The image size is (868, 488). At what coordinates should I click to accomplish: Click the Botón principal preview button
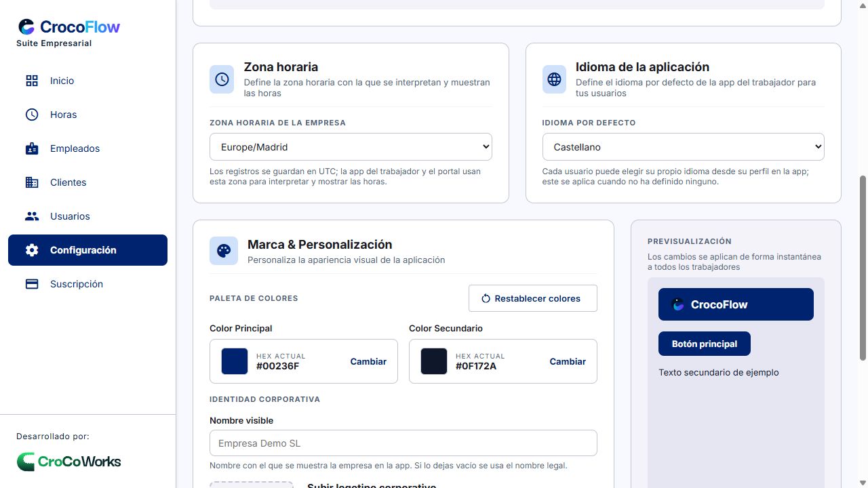click(705, 344)
